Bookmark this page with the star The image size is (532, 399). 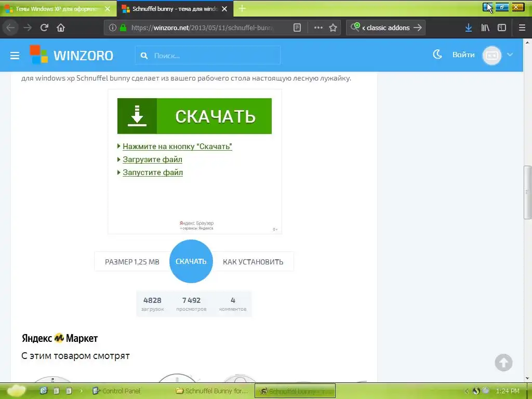333,28
